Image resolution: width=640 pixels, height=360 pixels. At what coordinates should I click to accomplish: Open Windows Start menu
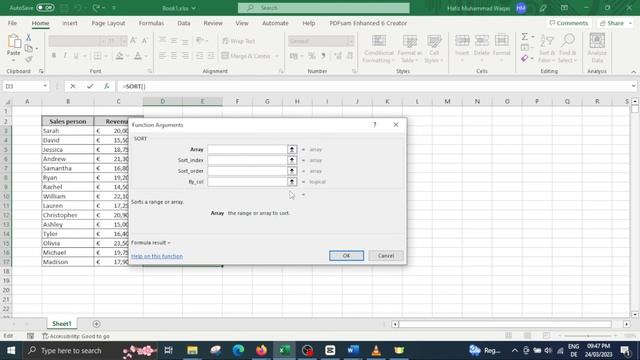[x=11, y=350]
